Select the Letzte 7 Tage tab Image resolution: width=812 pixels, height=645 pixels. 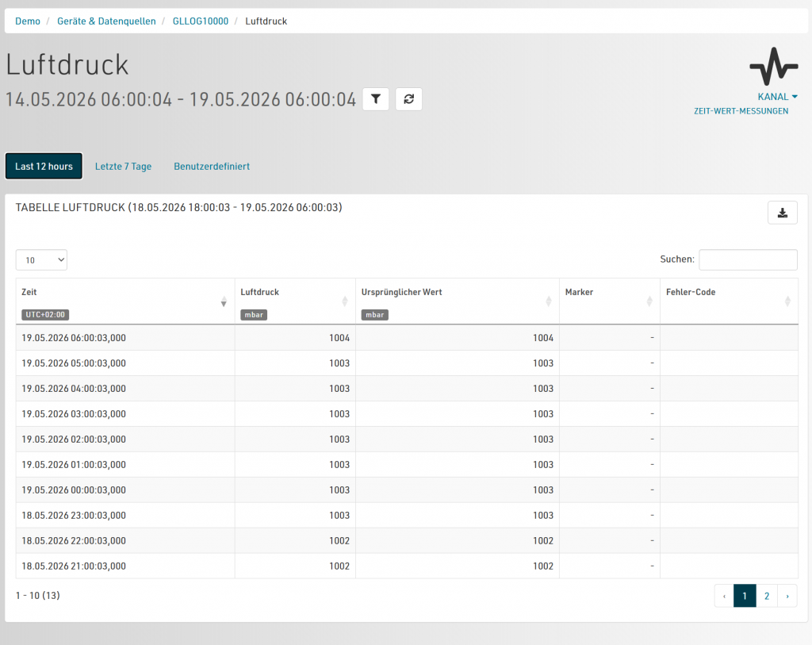pos(123,167)
